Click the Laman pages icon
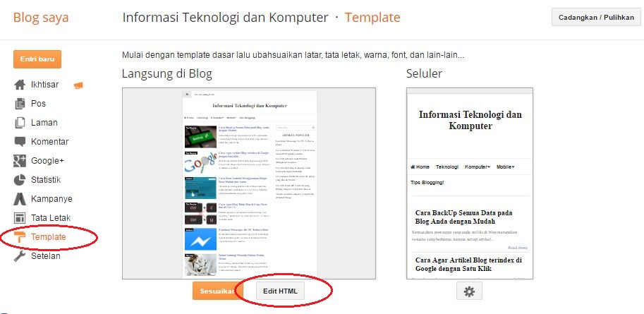This screenshot has width=644, height=314. [x=20, y=123]
